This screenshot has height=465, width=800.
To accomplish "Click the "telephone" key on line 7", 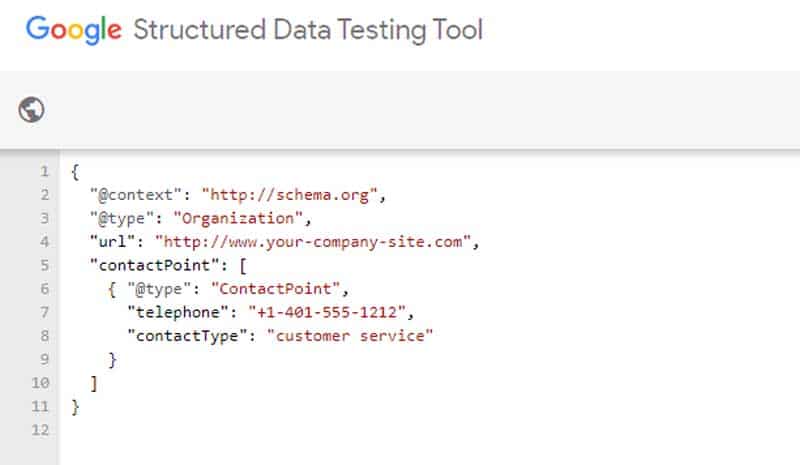I will point(178,312).
